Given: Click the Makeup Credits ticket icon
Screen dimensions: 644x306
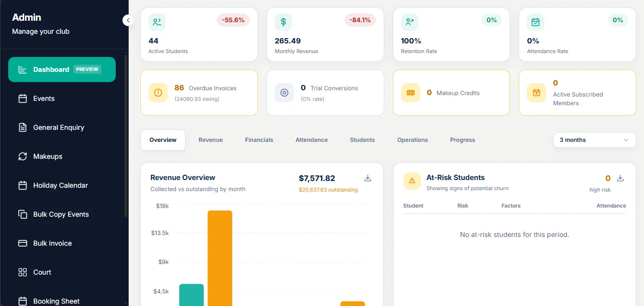Looking at the screenshot, I should click(x=411, y=93).
